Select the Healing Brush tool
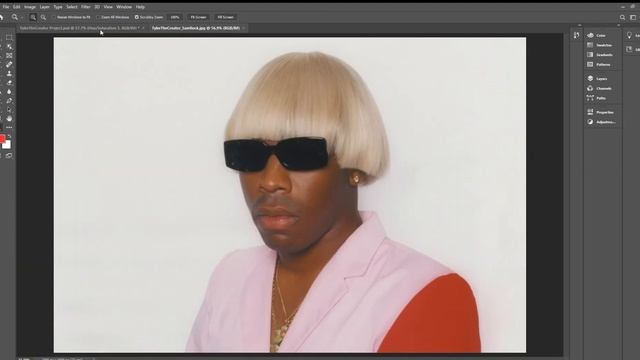 click(9, 64)
